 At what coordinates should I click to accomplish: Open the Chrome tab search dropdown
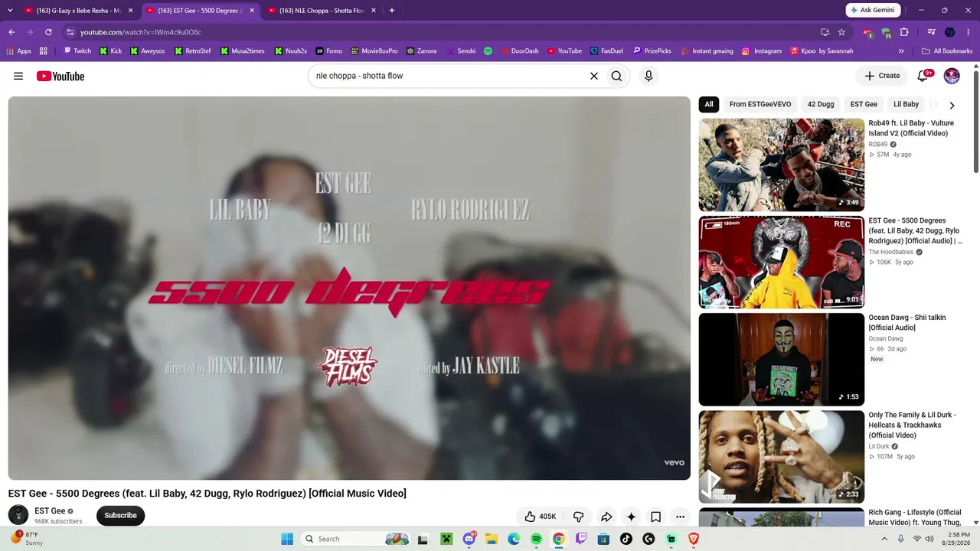click(10, 11)
